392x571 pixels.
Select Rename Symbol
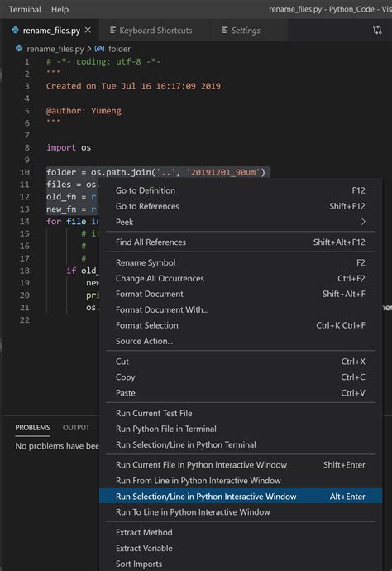click(240, 262)
